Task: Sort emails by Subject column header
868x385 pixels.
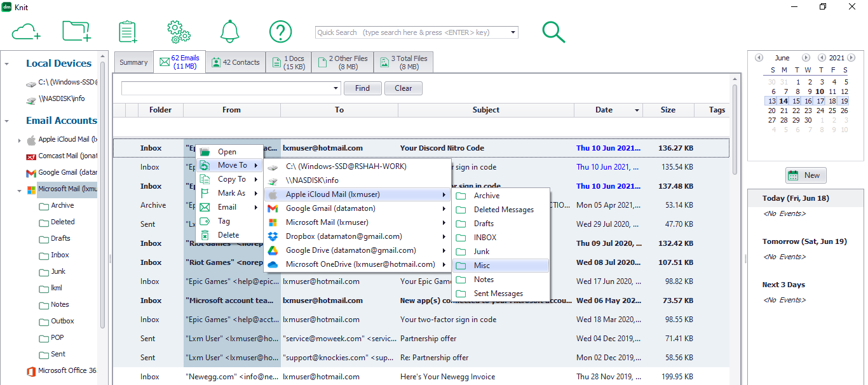Action: [486, 110]
